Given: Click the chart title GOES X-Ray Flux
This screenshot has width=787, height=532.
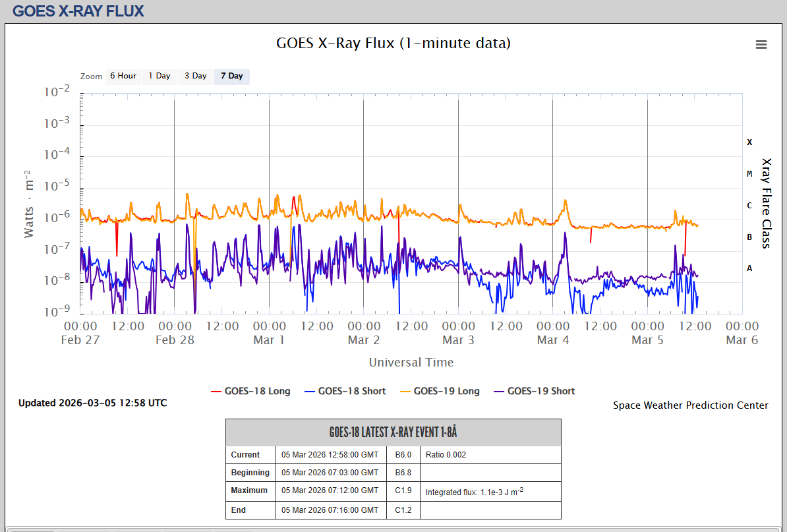Looking at the screenshot, I should point(393,44).
